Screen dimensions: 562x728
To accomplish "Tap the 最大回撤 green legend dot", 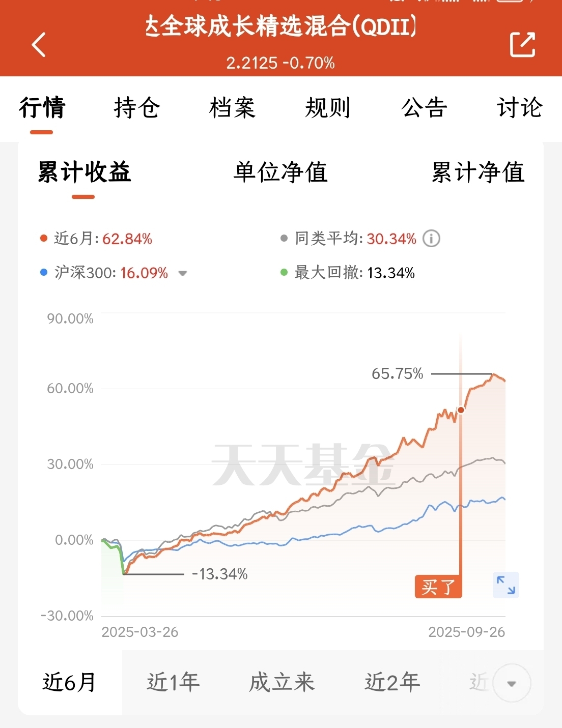I will pos(284,273).
